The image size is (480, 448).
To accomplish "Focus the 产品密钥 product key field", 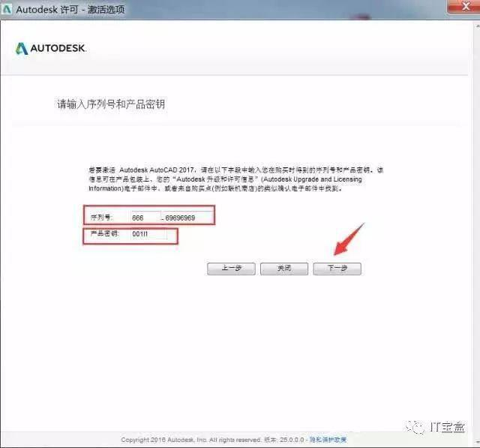I will pyautogui.click(x=148, y=234).
